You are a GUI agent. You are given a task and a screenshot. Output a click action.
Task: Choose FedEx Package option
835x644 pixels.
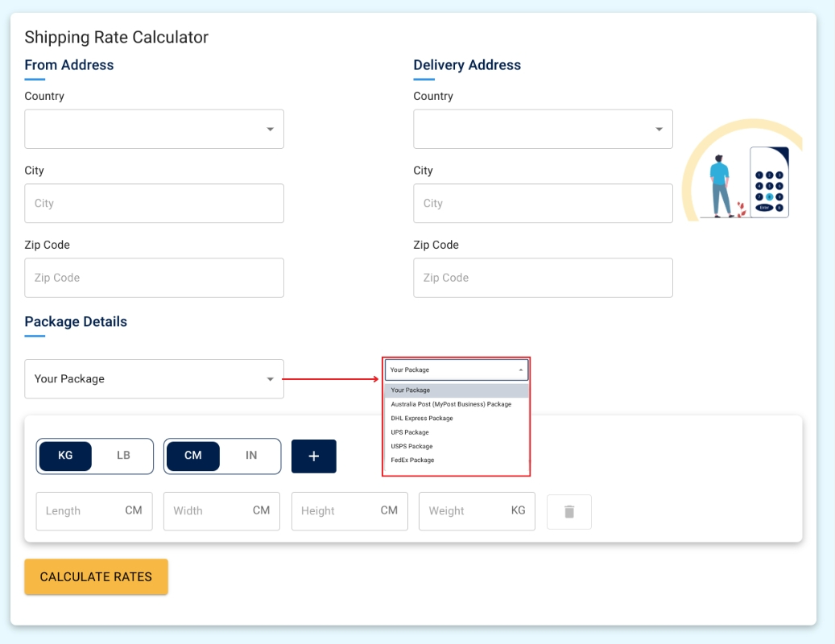(457, 460)
